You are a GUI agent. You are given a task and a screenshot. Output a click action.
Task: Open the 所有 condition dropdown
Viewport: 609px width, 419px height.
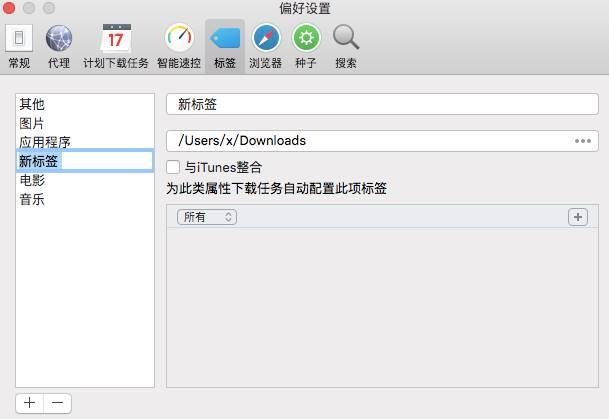coord(207,217)
